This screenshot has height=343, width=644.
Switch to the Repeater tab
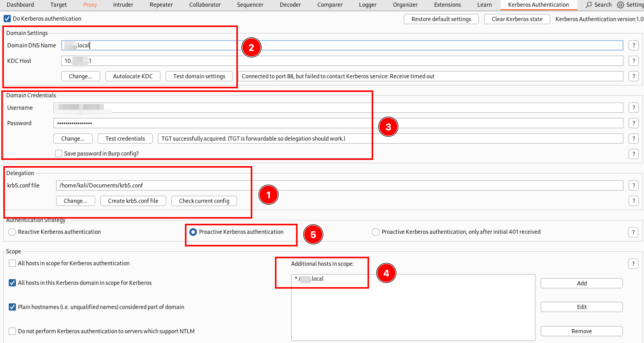click(161, 5)
